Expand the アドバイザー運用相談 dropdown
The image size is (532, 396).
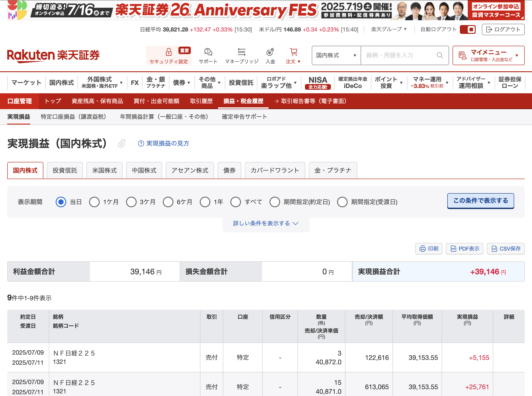tap(473, 82)
